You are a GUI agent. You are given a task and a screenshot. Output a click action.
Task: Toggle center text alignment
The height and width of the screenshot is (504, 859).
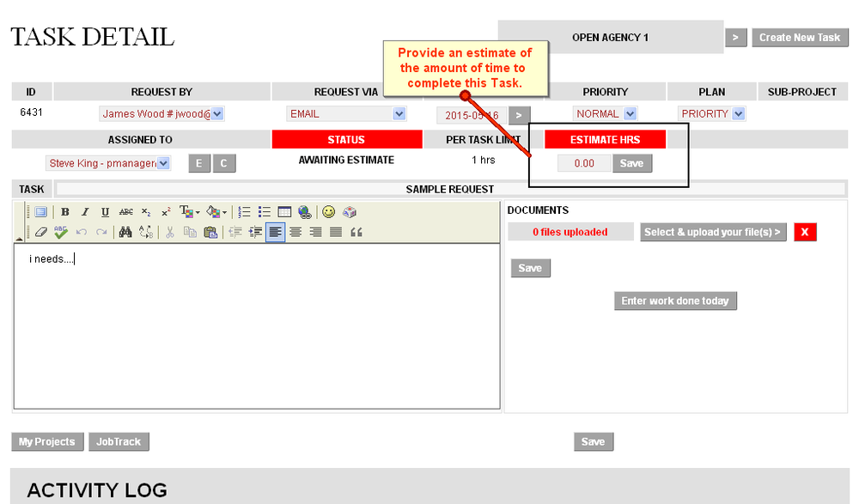(295, 232)
